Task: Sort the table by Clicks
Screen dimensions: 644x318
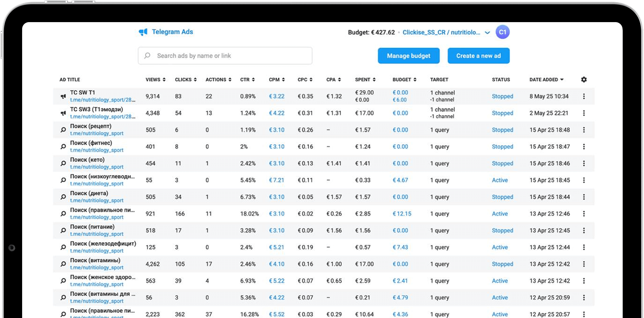Action: [186, 79]
